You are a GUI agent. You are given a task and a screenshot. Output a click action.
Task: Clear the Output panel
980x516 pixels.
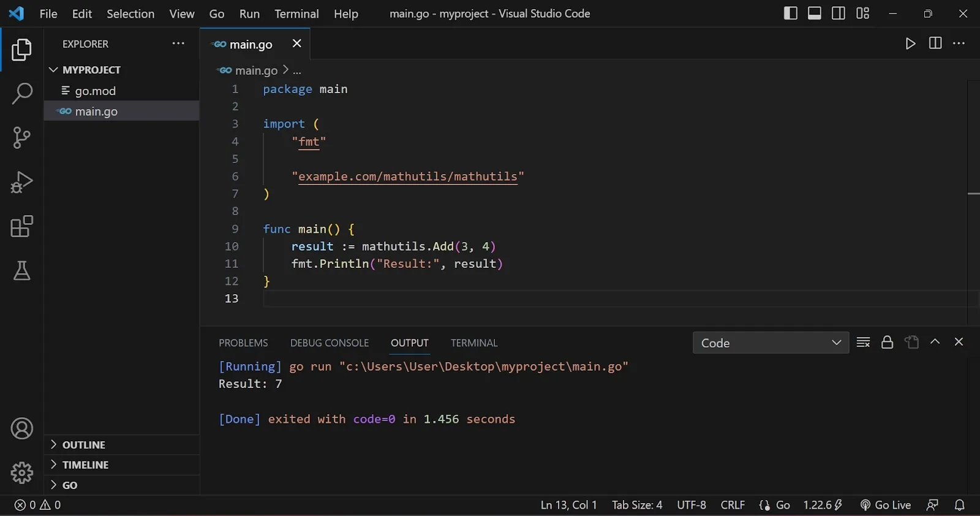click(863, 342)
